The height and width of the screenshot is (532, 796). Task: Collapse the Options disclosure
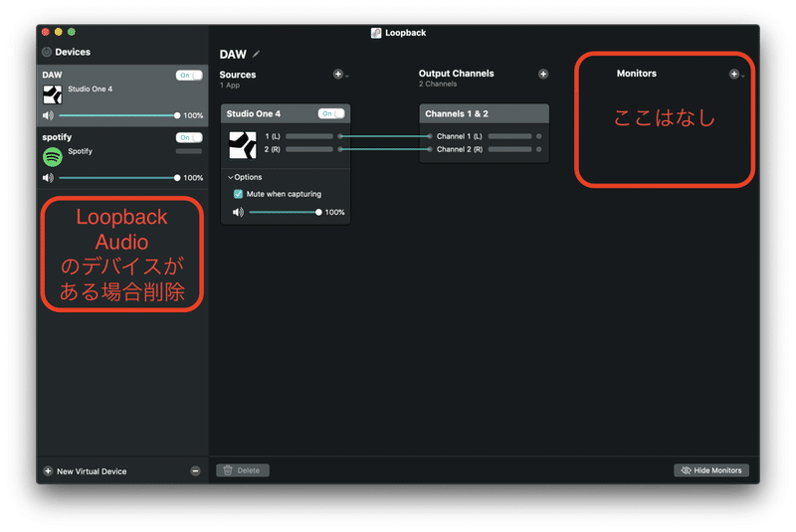point(231,177)
